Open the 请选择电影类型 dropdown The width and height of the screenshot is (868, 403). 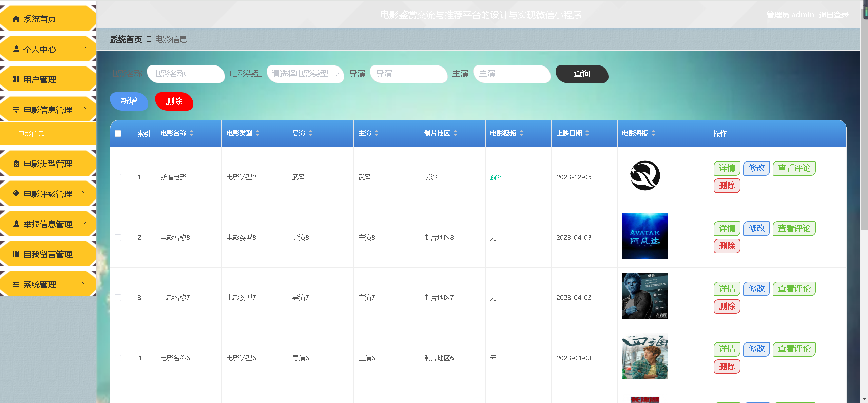[x=305, y=74]
